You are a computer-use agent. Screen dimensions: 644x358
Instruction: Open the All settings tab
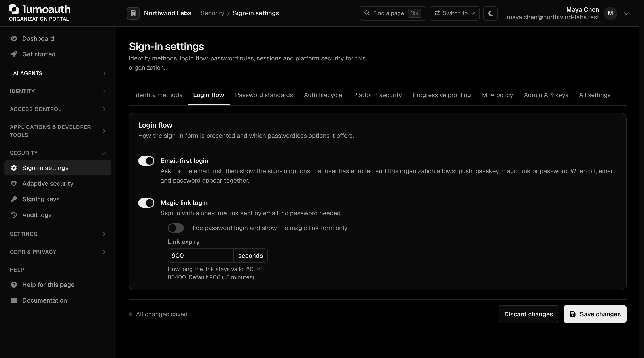click(595, 95)
